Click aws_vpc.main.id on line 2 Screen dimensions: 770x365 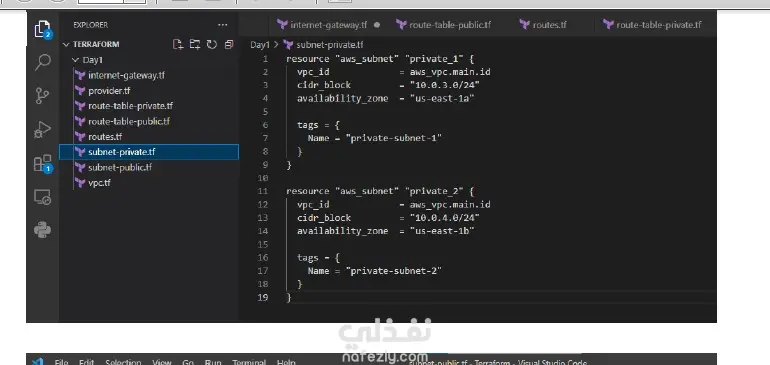tap(450, 72)
